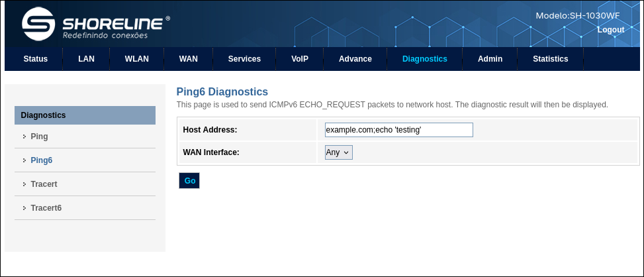Viewport: 644px width, 277px height.
Task: Focus the Host Address input field
Action: point(399,130)
